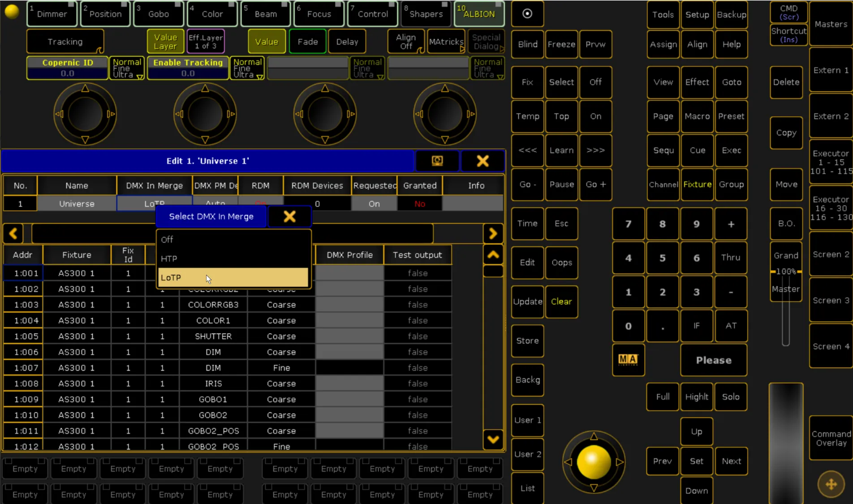The width and height of the screenshot is (853, 504).
Task: Toggle the Hight highlight key
Action: coord(697,397)
